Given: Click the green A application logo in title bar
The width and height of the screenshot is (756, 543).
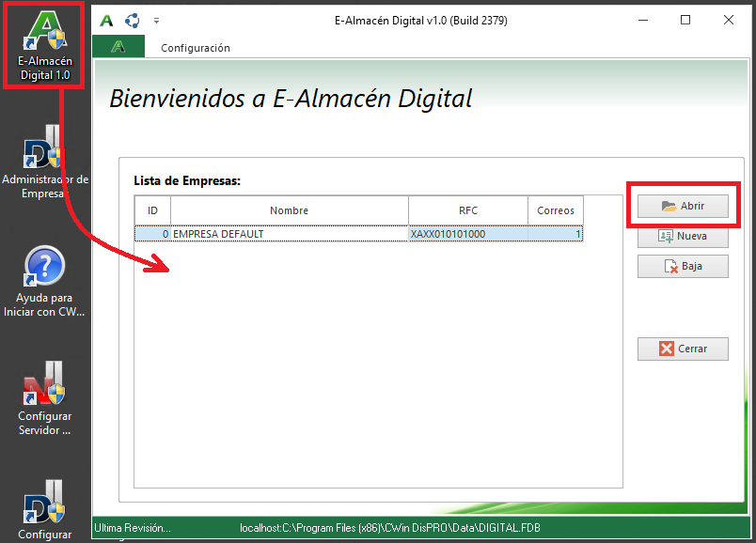Looking at the screenshot, I should click(107, 20).
